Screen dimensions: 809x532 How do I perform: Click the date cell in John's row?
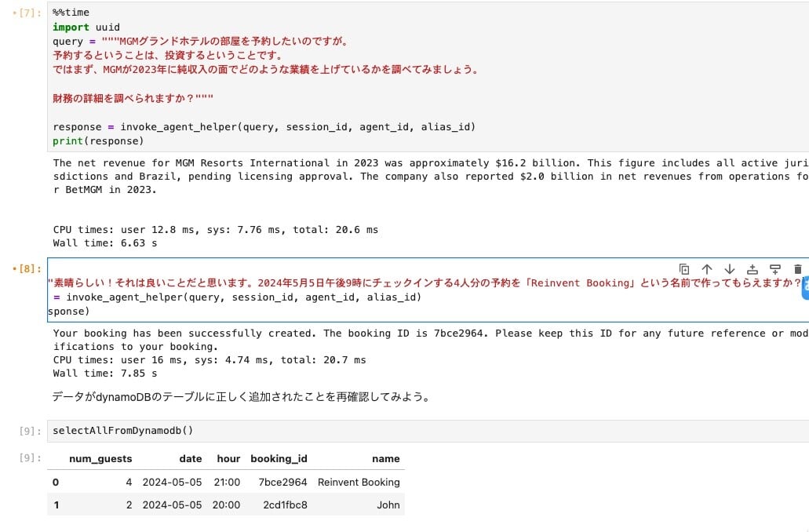click(x=173, y=505)
